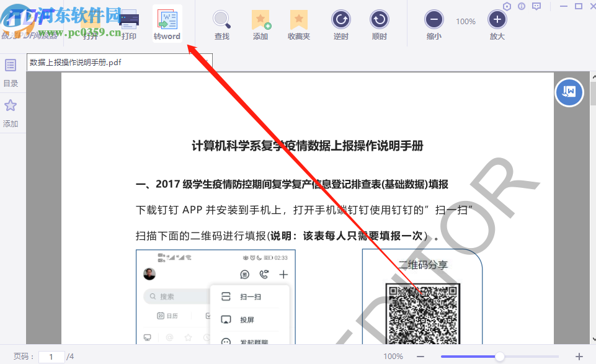Click the 缩小 zoom out button
The image size is (596, 364).
[434, 20]
